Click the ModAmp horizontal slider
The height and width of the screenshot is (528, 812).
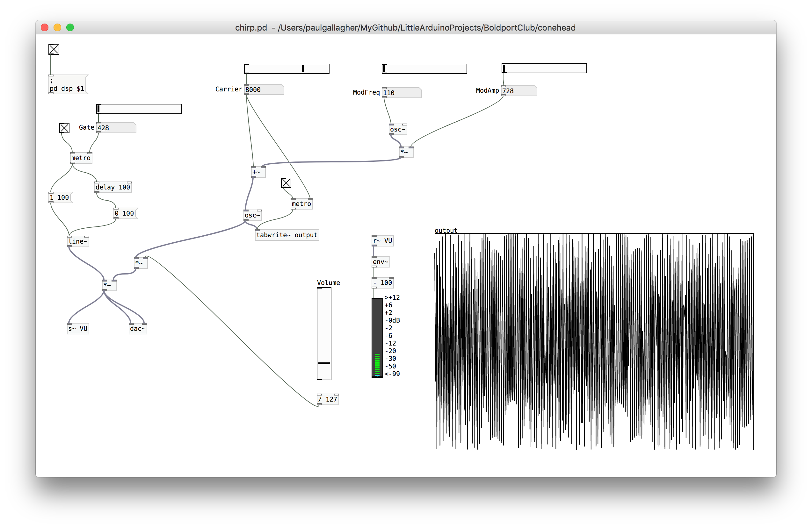pyautogui.click(x=544, y=68)
